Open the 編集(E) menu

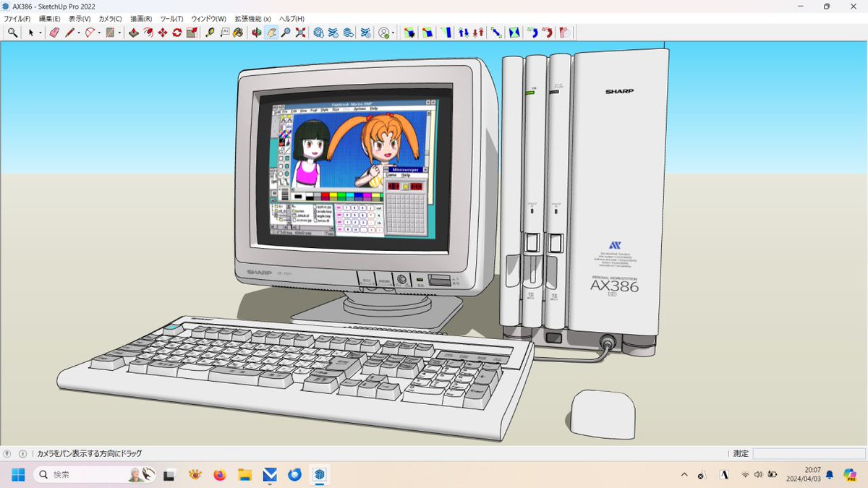(x=50, y=18)
